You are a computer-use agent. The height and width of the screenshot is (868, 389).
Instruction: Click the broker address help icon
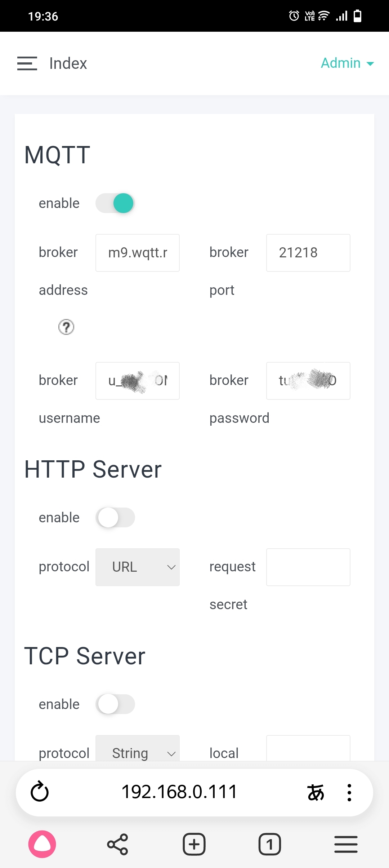pos(66,327)
